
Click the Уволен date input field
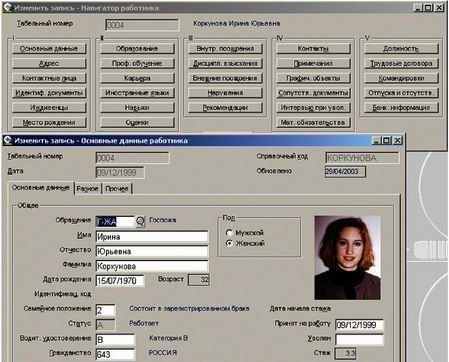[359, 339]
